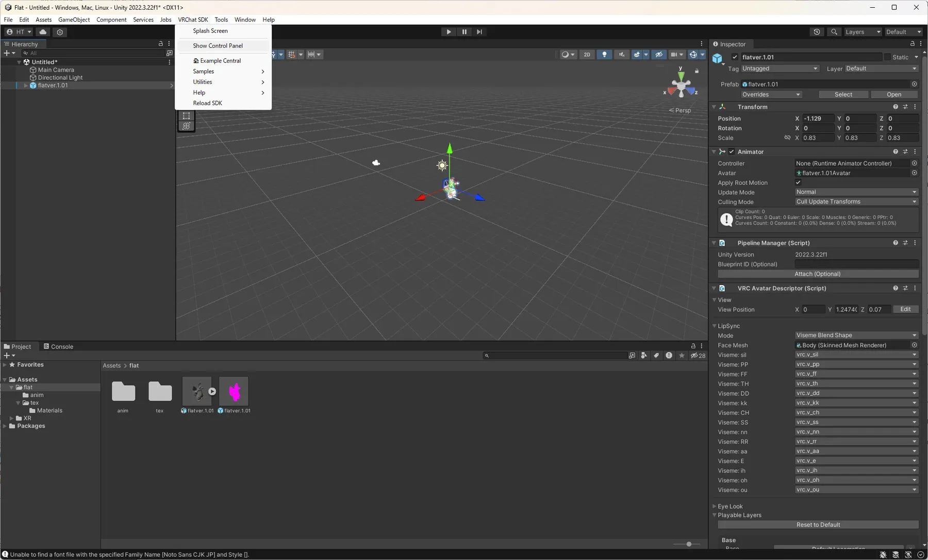928x560 pixels.
Task: Lock the Hierarchy panel
Action: (160, 44)
